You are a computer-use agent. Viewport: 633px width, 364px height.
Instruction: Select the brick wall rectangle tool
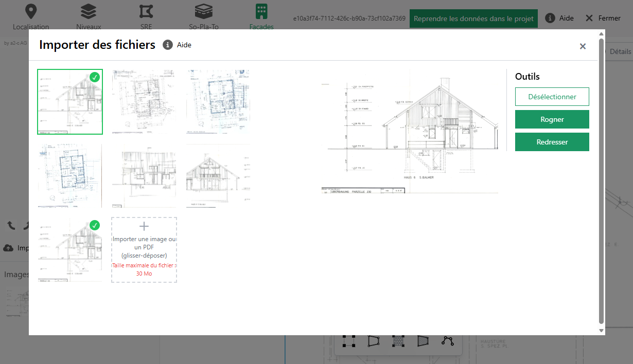(x=398, y=341)
